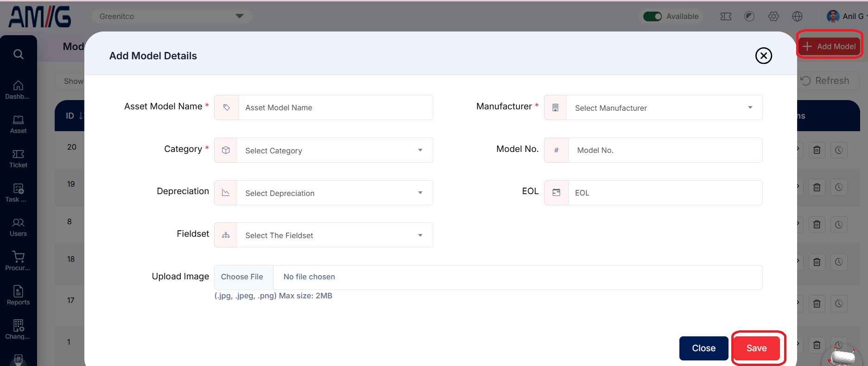Open the Reports sidebar section
This screenshot has height=366, width=868.
click(x=18, y=296)
